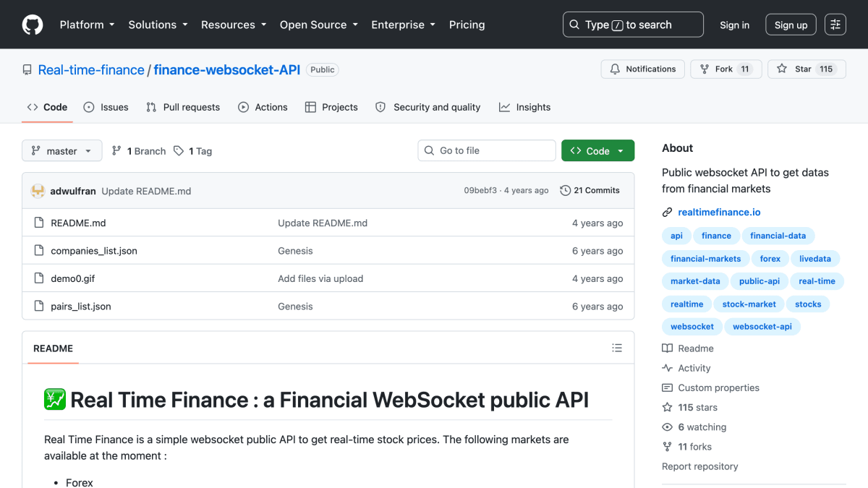Click the link icon next to realtimefinance.io
The image size is (868, 488).
tap(668, 213)
